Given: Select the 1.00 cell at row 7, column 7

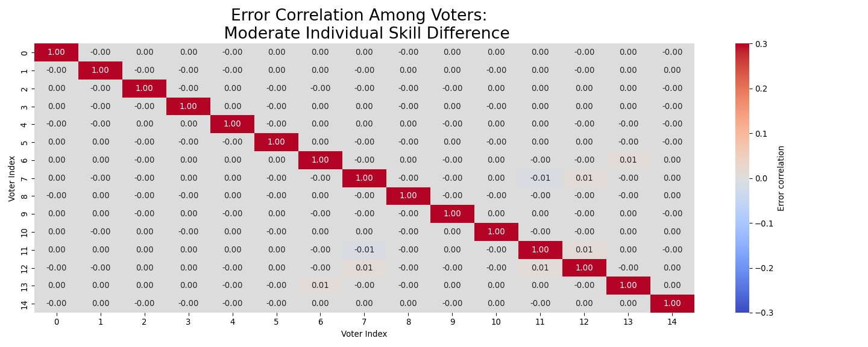Looking at the screenshot, I should point(364,178).
